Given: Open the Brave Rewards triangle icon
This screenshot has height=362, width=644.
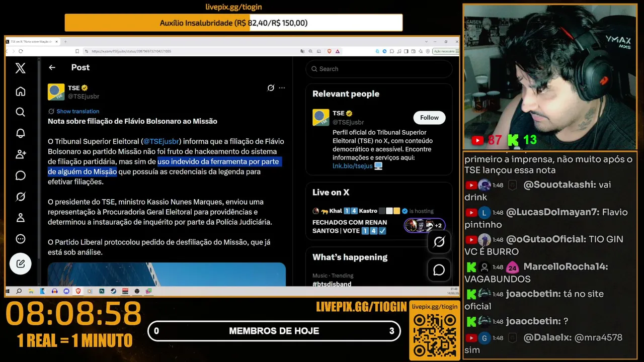Looking at the screenshot, I should coord(338,51).
